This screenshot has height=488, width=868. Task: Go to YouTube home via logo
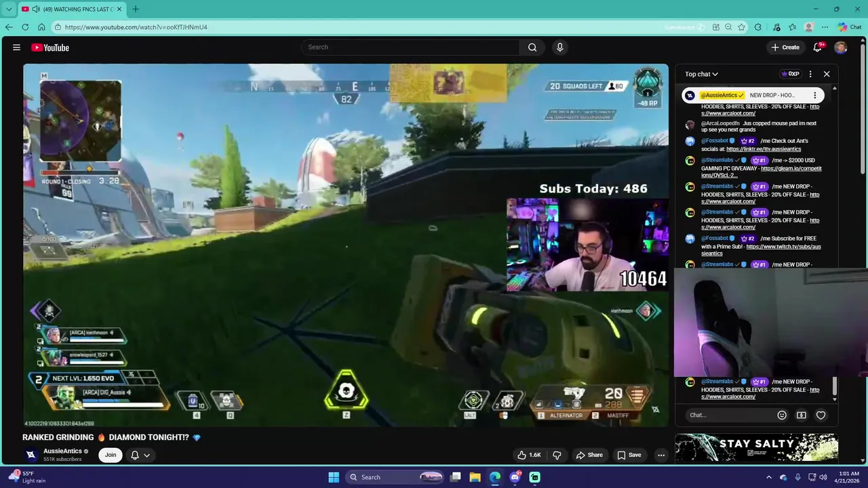[x=50, y=47]
